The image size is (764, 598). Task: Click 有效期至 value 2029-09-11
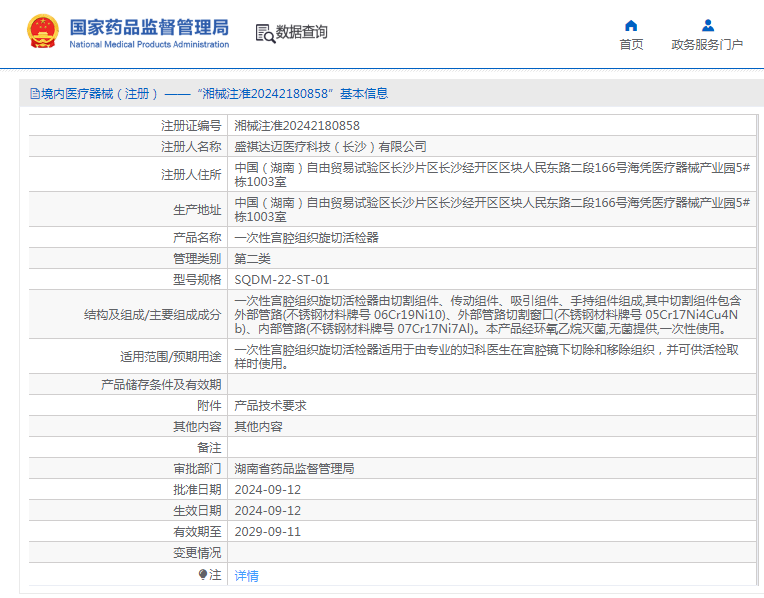[x=267, y=531]
